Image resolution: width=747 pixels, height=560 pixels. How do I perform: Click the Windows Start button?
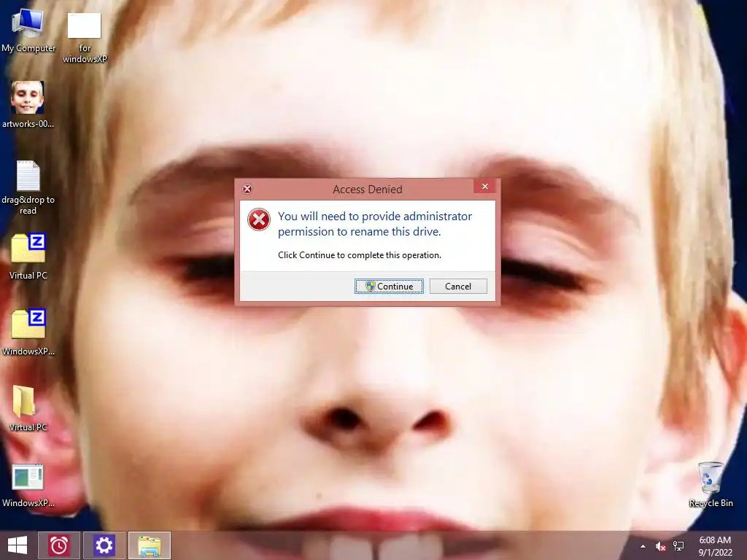pos(18,545)
